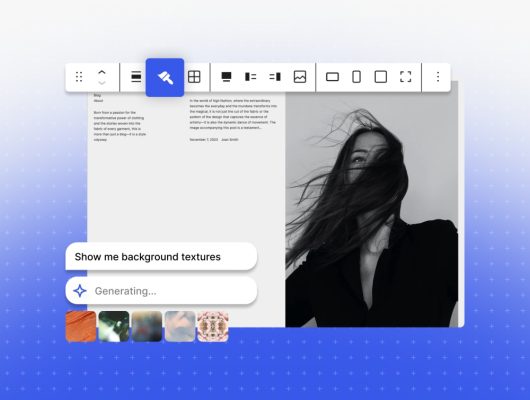Open the grid layout icon
Viewport: 530px width, 400px height.
pos(194,77)
